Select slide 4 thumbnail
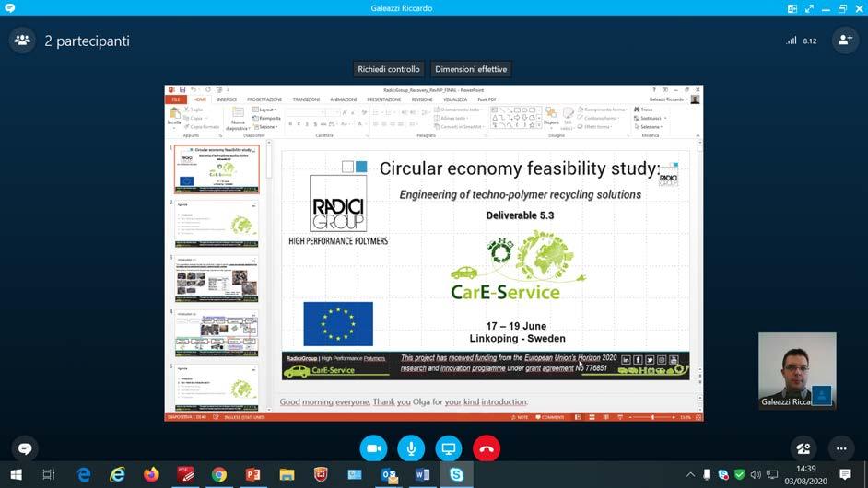Viewport: 868px width, 488px height. tap(217, 333)
